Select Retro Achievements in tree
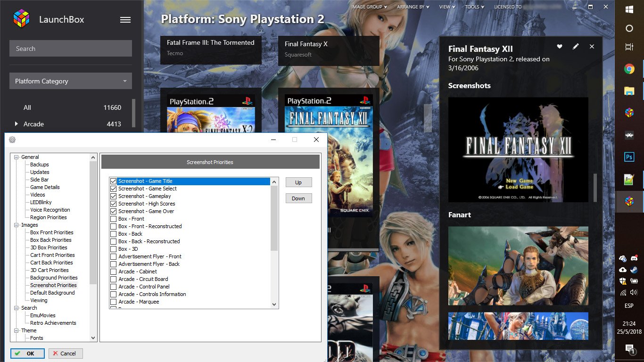 tap(53, 323)
